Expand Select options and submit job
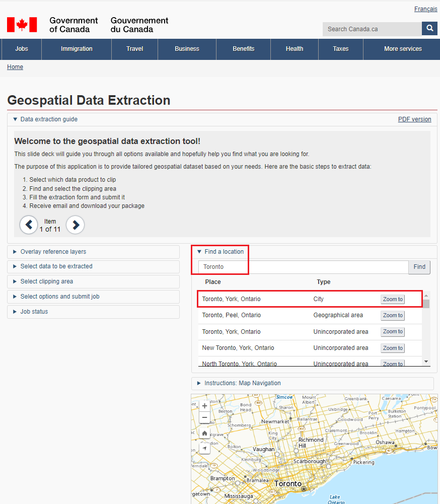440x504 pixels. [x=93, y=297]
